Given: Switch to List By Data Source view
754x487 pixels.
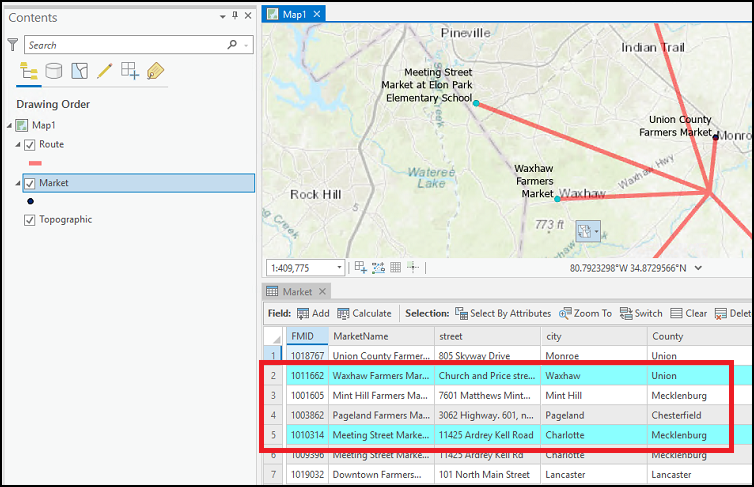Looking at the screenshot, I should [54, 71].
